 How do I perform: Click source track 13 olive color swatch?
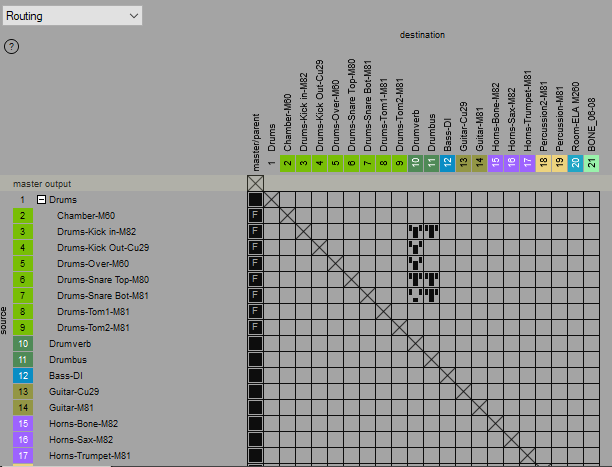click(x=23, y=392)
